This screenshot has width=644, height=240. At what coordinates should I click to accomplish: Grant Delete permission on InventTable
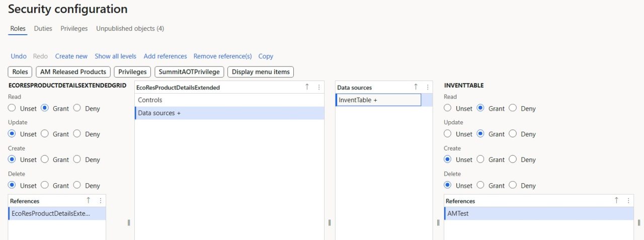pos(480,185)
